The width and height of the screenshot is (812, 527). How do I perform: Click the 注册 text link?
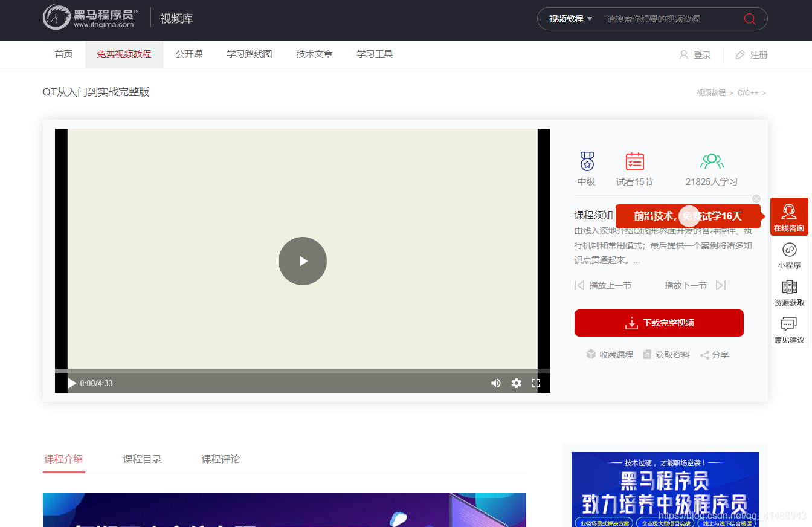point(759,55)
